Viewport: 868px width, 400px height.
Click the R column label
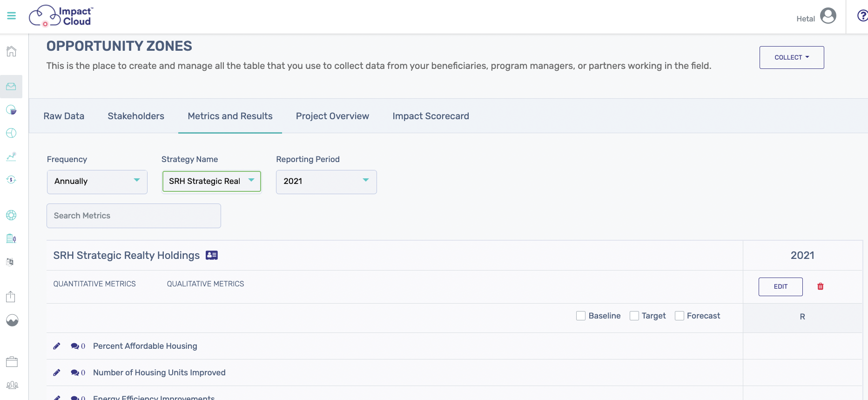pos(802,317)
